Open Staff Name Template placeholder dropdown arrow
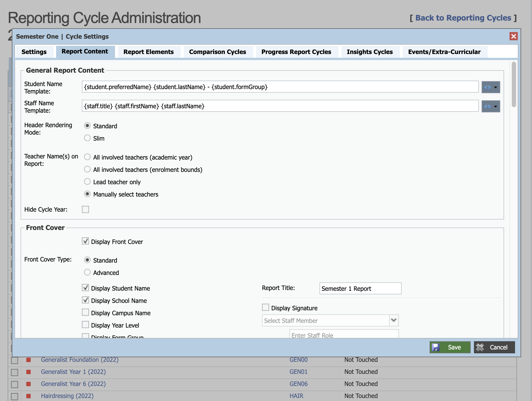This screenshot has width=532, height=401. tap(496, 107)
